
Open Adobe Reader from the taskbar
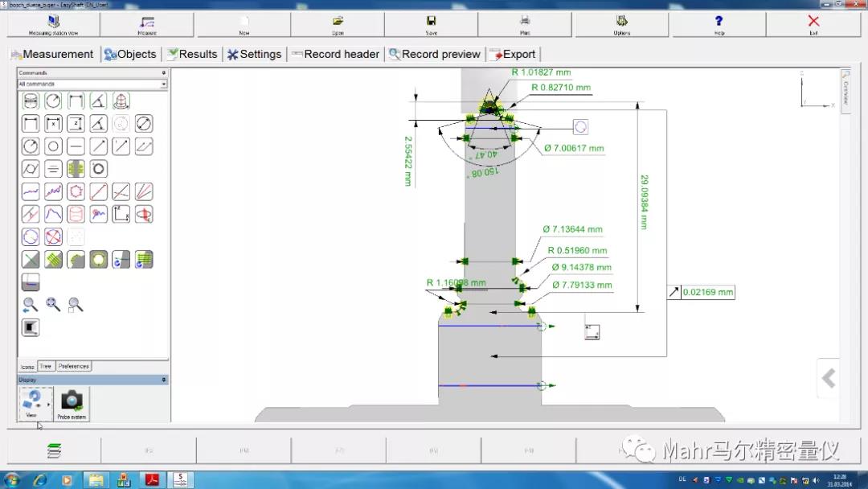151,479
